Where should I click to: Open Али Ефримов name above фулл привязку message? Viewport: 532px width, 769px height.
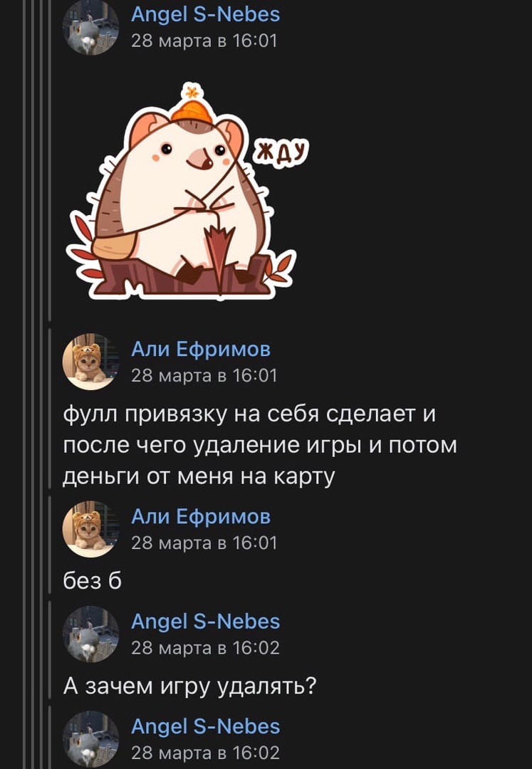coord(201,350)
